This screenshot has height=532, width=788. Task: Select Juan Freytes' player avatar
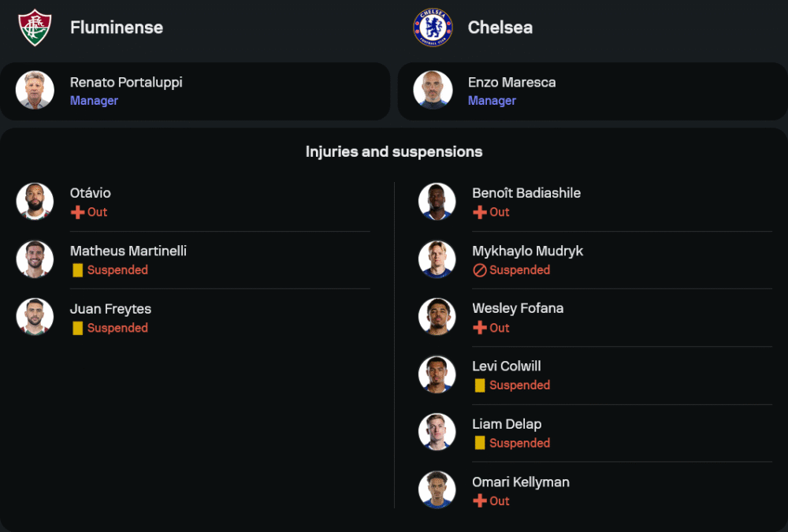tap(35, 317)
